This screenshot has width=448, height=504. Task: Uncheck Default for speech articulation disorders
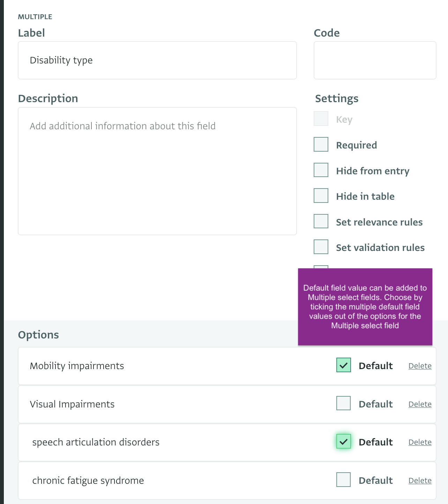[x=343, y=442]
